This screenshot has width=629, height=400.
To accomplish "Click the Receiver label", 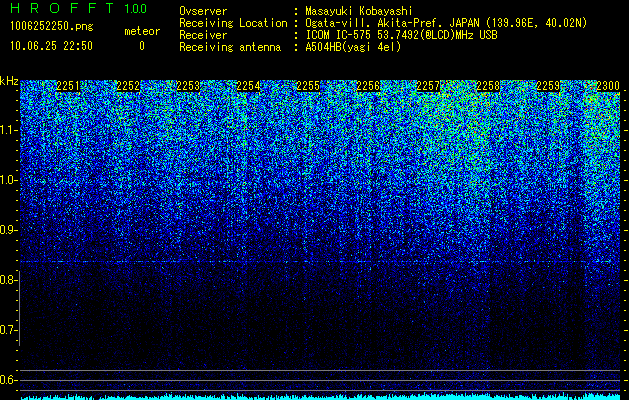I will coord(203,35).
